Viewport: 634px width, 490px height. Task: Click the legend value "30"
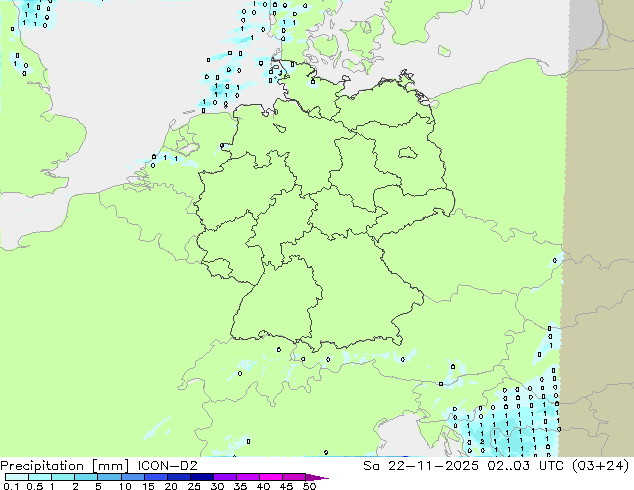pos(217,486)
